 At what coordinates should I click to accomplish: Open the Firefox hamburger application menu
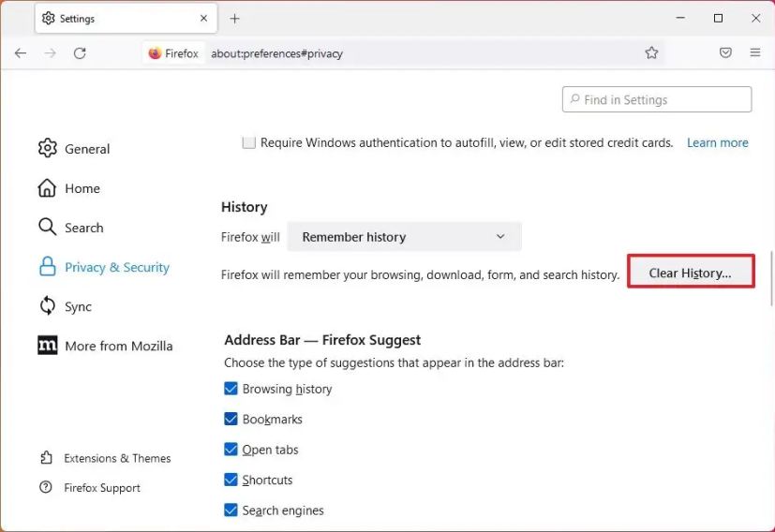point(754,52)
